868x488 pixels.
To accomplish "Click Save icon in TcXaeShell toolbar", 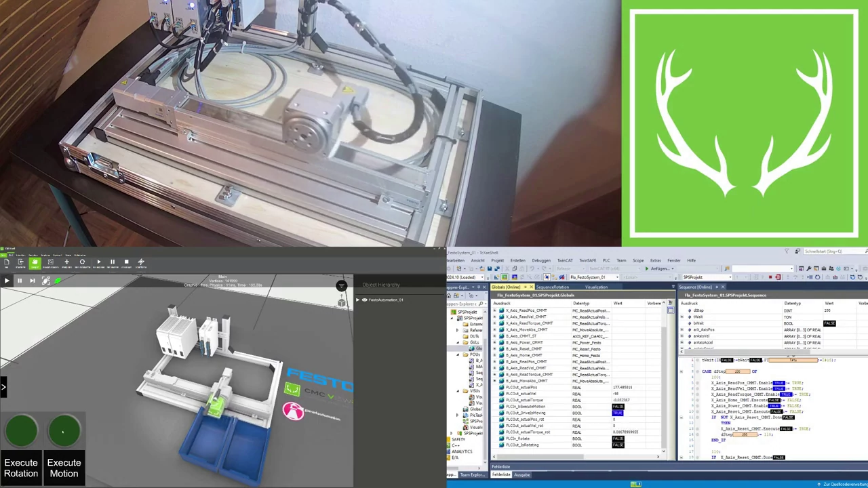I will tap(489, 269).
